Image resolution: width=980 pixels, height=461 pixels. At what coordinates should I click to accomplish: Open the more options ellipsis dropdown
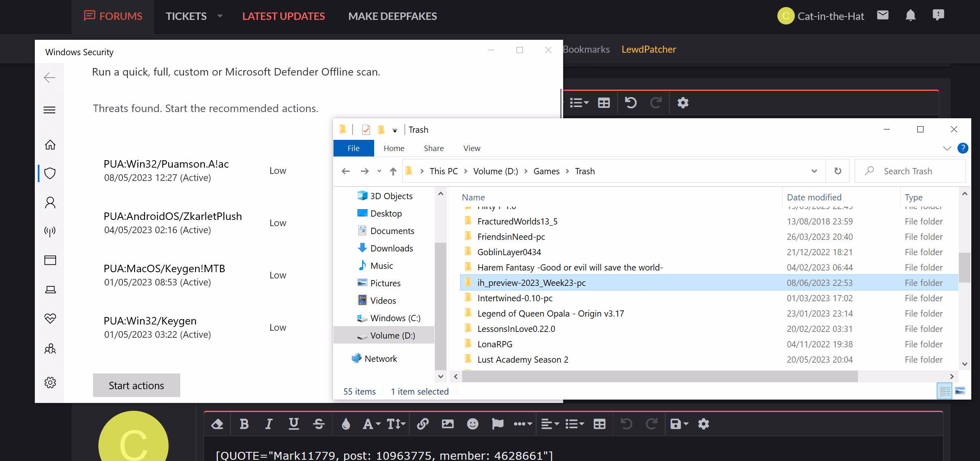coord(522,424)
